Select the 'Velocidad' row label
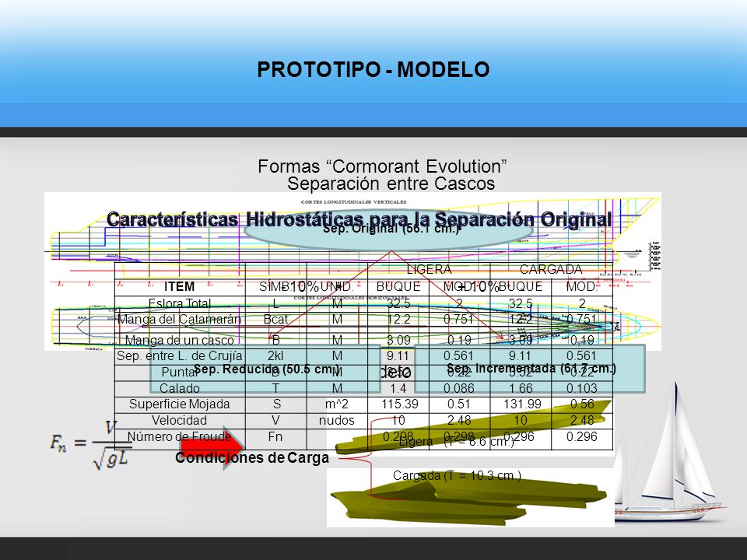The image size is (747, 560). pyautogui.click(x=180, y=420)
